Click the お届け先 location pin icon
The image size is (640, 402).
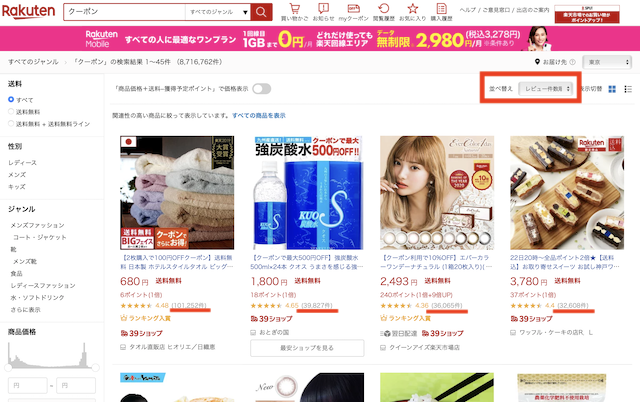tap(537, 62)
